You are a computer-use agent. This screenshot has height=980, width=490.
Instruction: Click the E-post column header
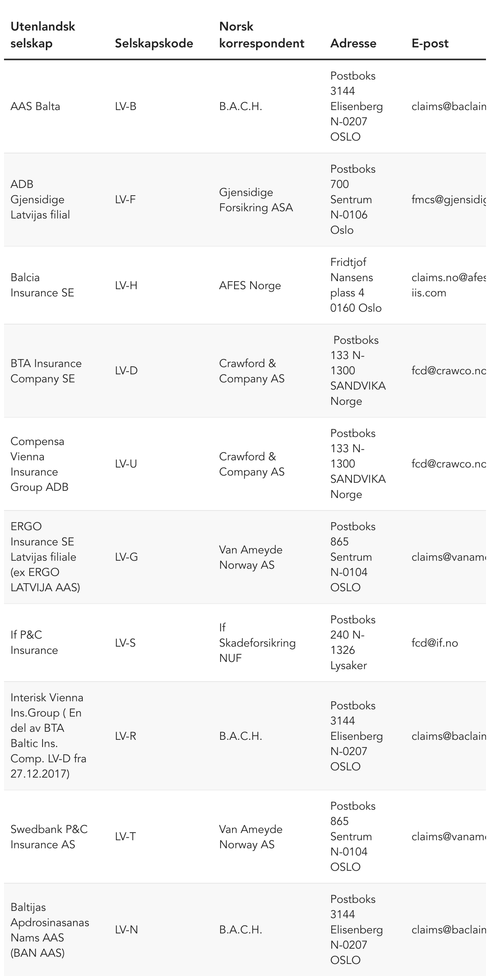(x=430, y=43)
